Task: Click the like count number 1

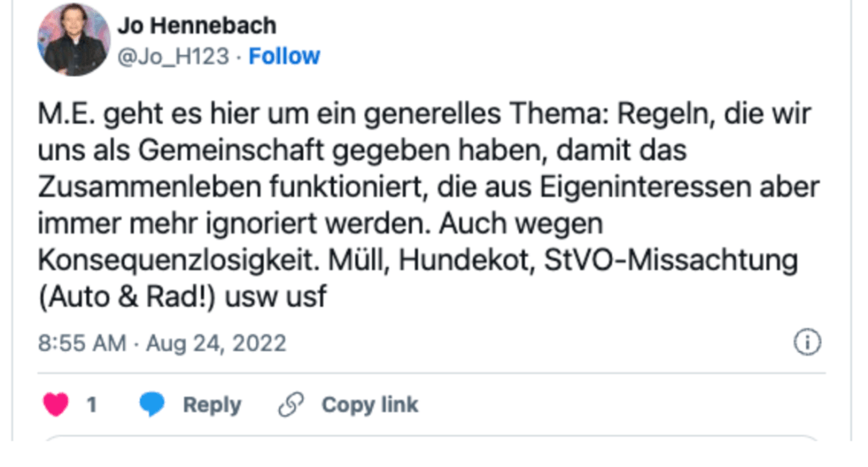Action: pyautogui.click(x=91, y=405)
